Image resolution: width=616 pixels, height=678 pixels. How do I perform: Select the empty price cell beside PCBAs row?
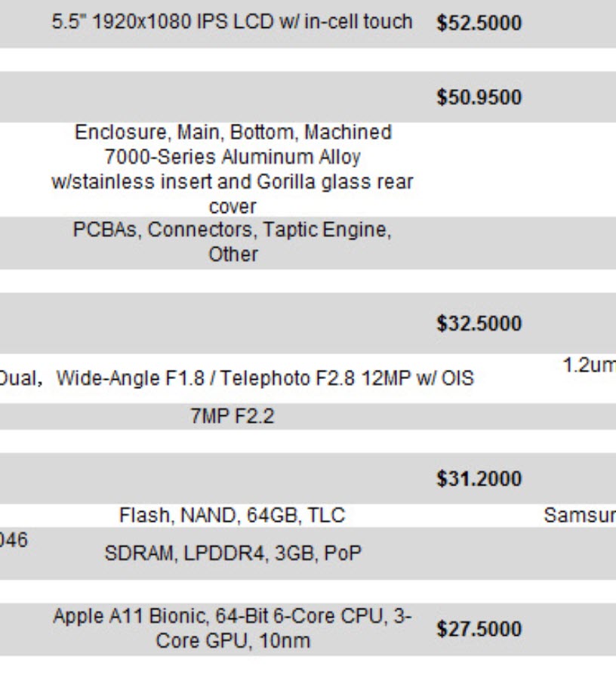click(x=479, y=242)
